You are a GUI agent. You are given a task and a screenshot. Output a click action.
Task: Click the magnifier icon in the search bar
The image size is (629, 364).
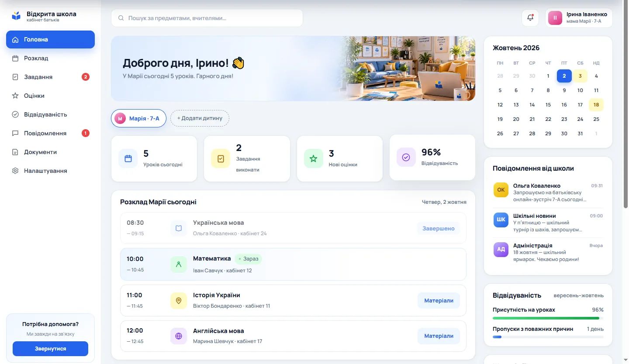click(121, 18)
